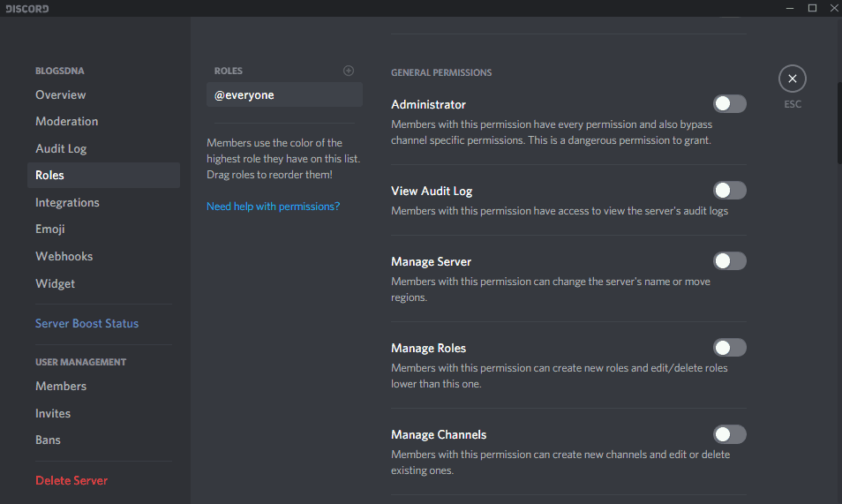Click the 'USER MANAGEMENT' section label
Image resolution: width=842 pixels, height=504 pixels.
(80, 362)
